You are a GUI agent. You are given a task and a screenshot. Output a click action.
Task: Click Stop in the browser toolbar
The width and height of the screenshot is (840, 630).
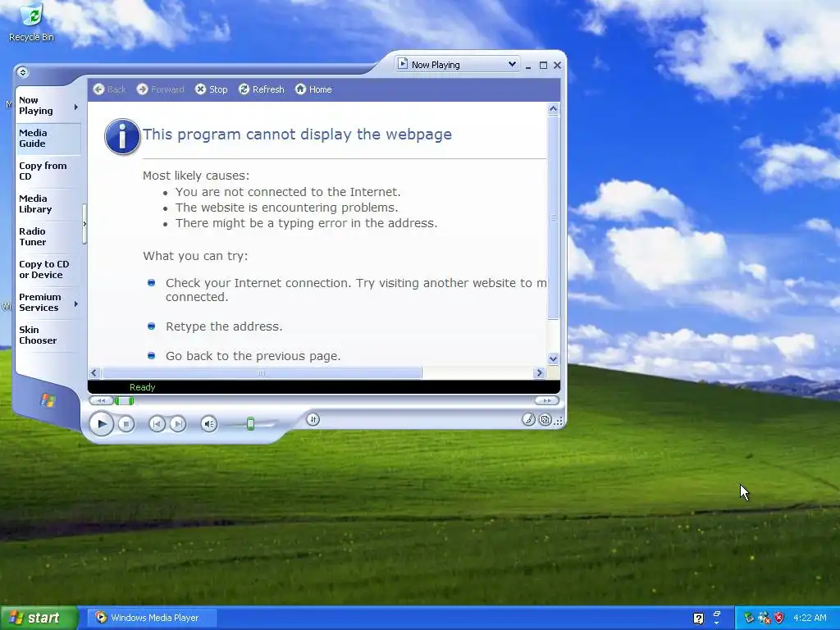[212, 89]
